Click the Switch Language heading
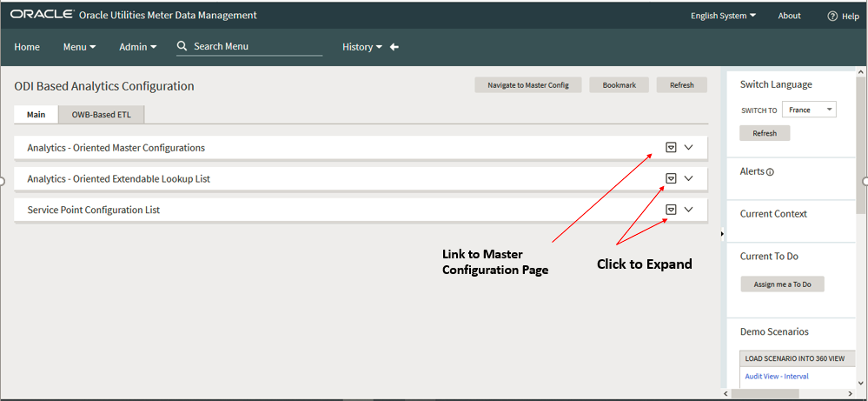 [776, 84]
